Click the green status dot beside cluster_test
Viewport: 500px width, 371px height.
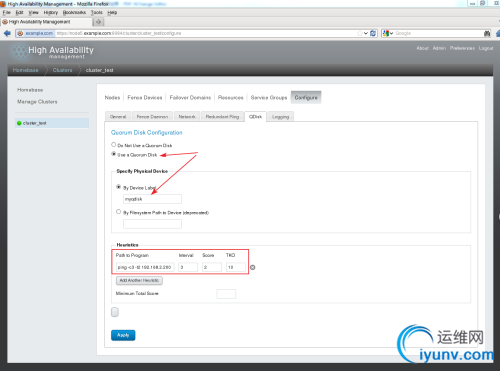point(19,123)
